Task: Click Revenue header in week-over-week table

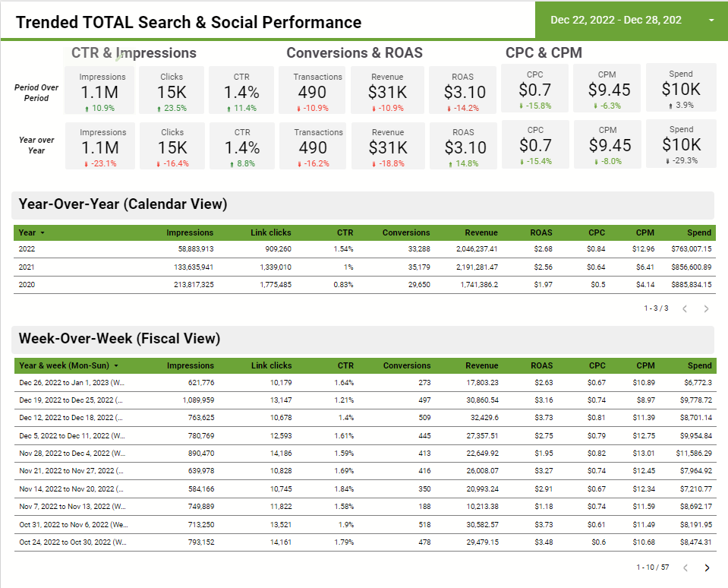Action: pyautogui.click(x=482, y=365)
